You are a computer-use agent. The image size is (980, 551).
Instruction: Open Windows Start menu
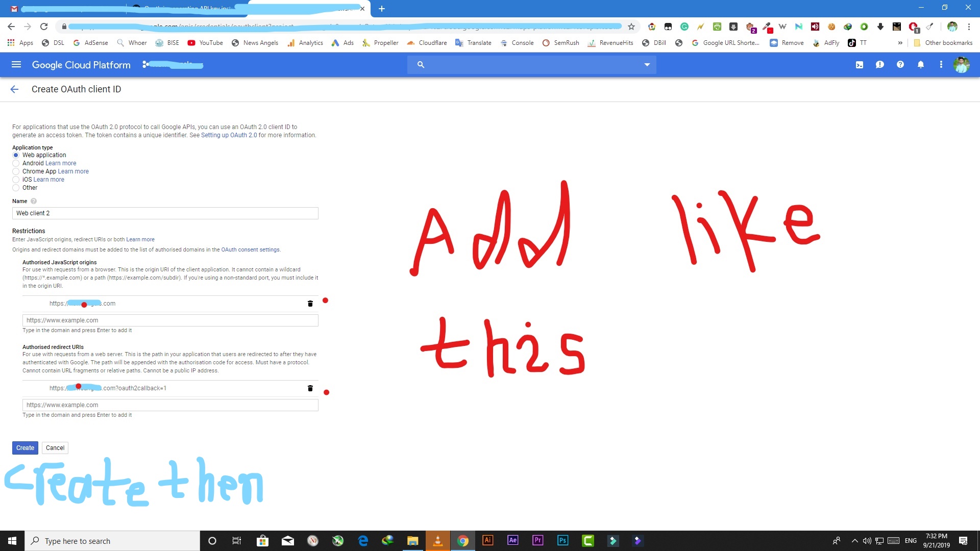click(12, 541)
